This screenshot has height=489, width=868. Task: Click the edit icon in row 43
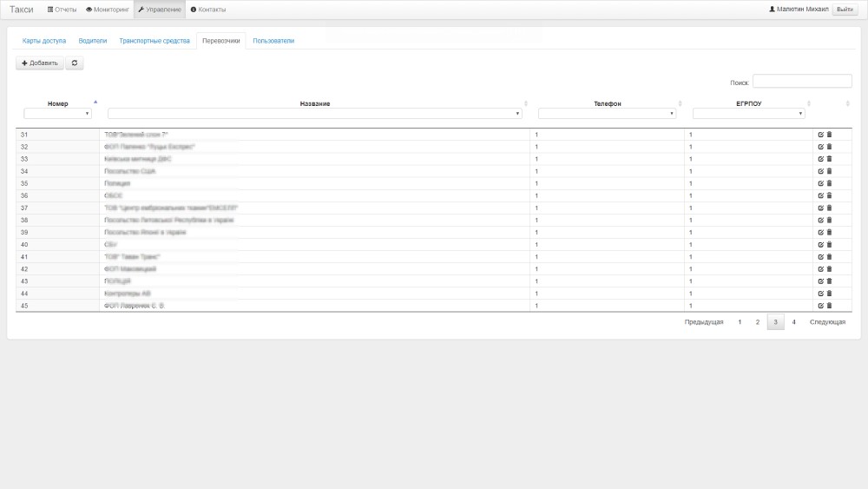pyautogui.click(x=821, y=281)
